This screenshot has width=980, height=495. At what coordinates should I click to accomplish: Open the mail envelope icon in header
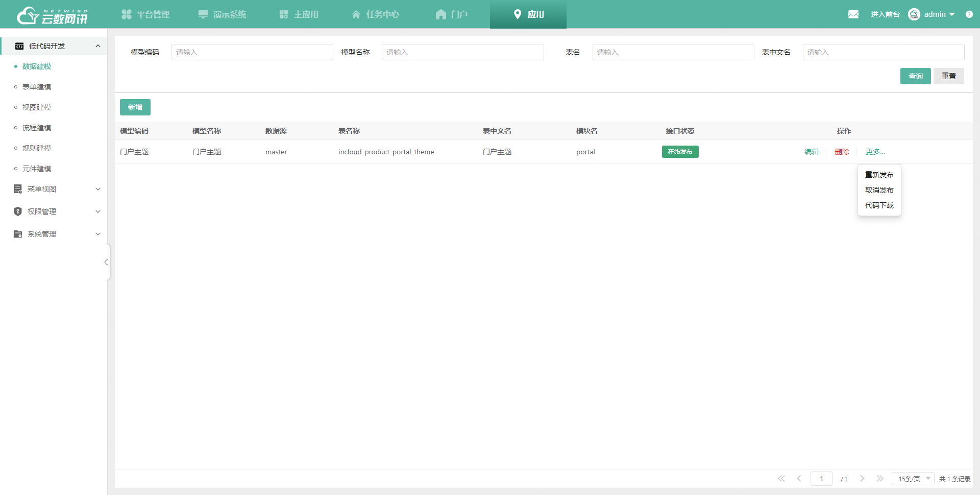click(853, 14)
